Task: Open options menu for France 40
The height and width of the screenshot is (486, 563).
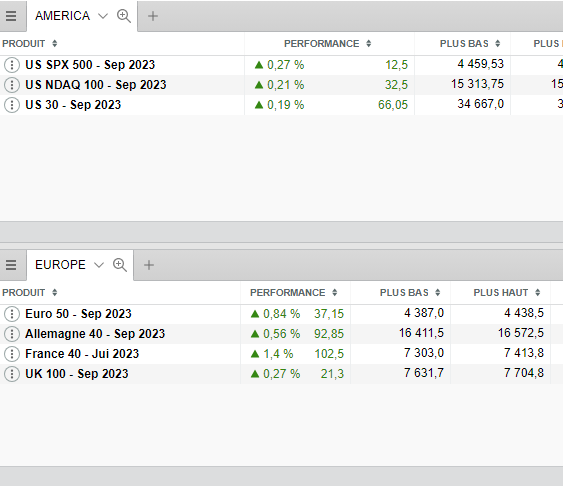Action: coord(12,354)
